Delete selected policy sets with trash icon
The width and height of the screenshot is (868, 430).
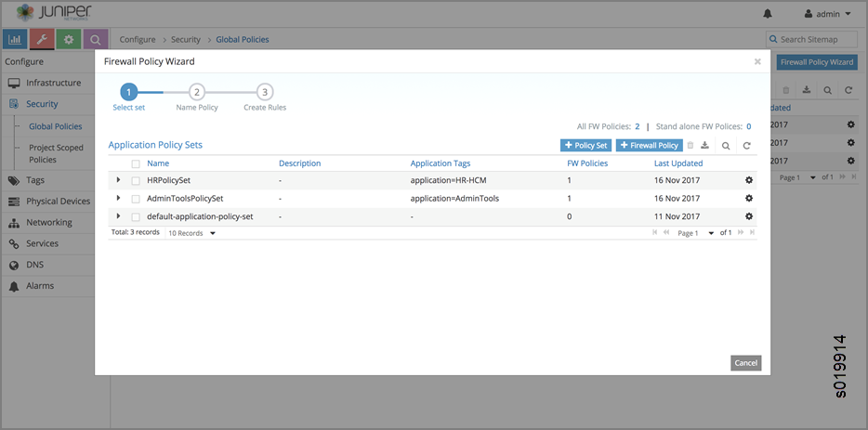coord(690,146)
